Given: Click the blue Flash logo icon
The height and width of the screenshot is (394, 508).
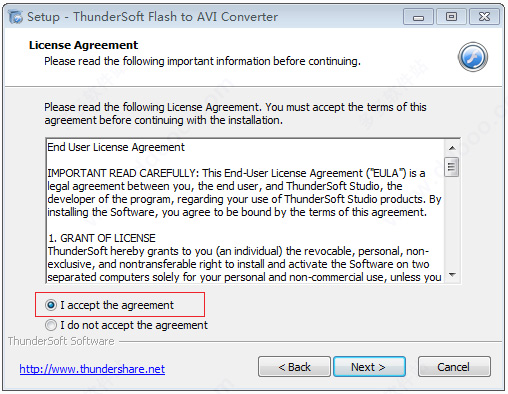Looking at the screenshot, I should (473, 57).
